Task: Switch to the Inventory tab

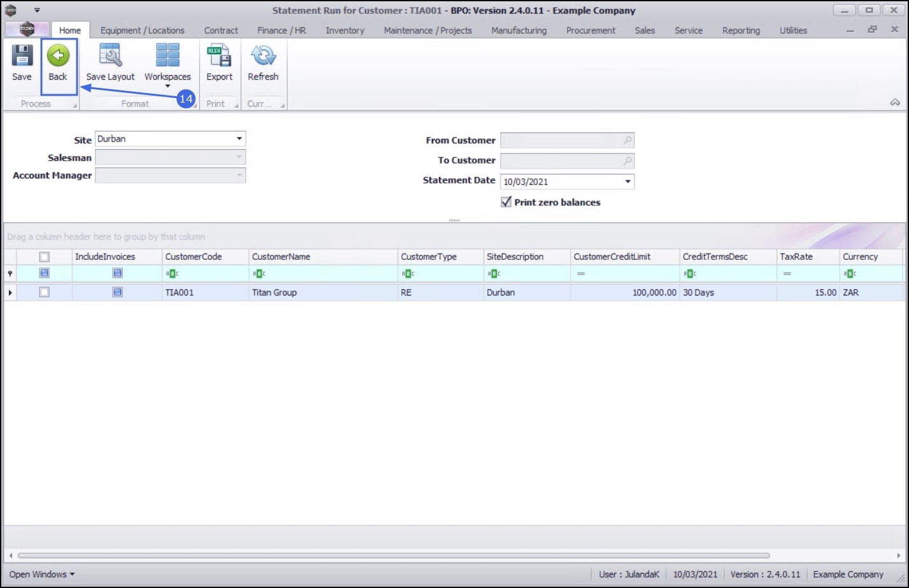Action: pyautogui.click(x=345, y=31)
